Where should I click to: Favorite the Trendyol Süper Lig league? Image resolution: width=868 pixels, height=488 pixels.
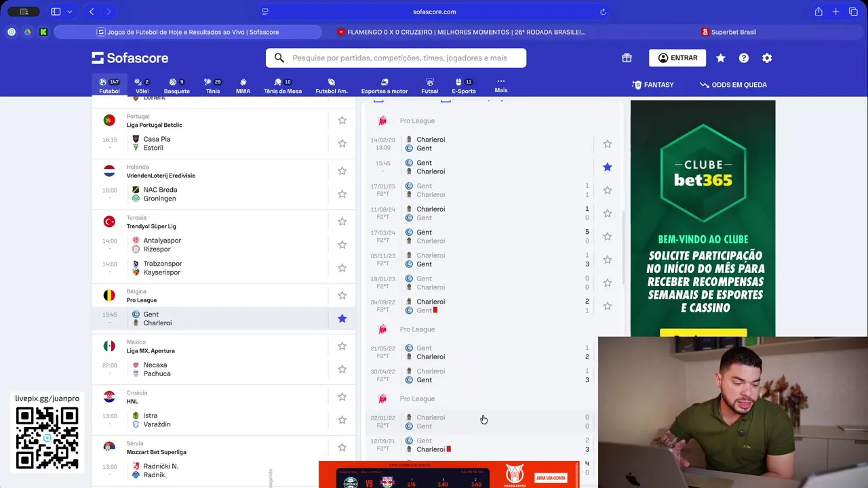342,222
